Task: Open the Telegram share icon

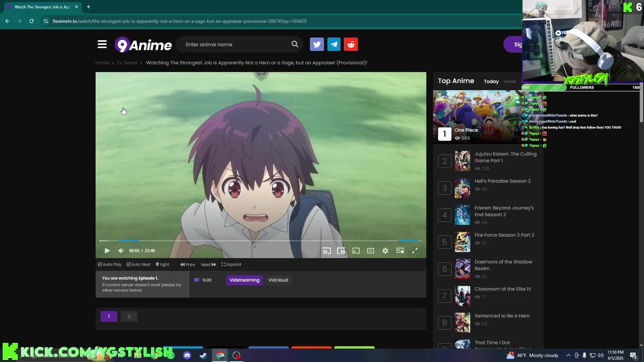Action: [x=334, y=44]
